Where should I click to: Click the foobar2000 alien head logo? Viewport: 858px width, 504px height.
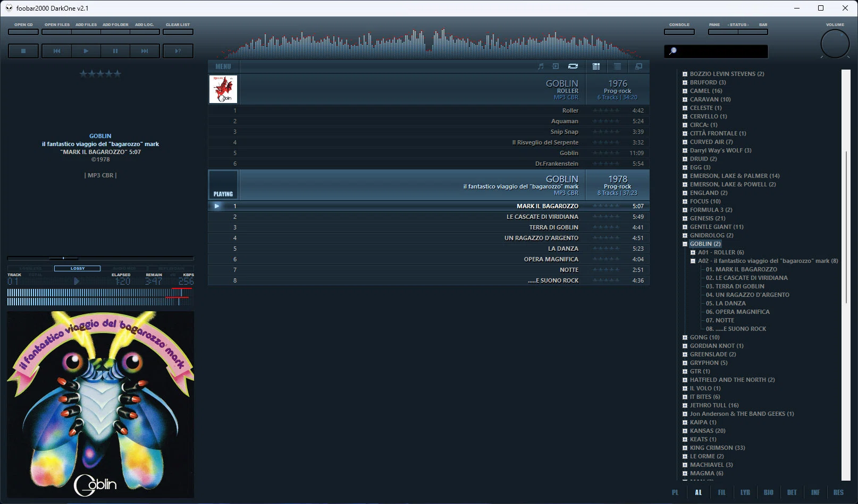pos(9,8)
